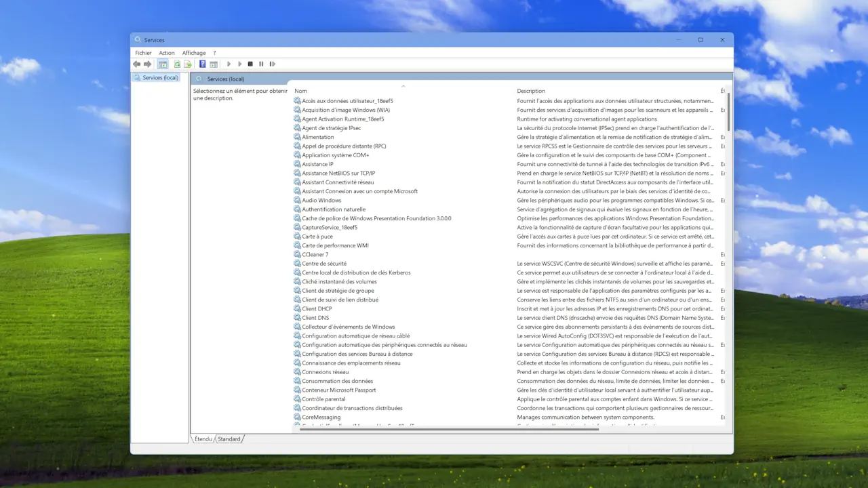Sort services by the Description column
Screen dimensions: 868x488
click(x=531, y=90)
